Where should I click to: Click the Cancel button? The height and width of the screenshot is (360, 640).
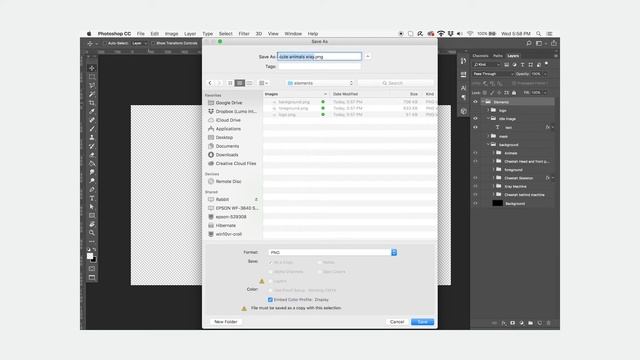pos(397,322)
